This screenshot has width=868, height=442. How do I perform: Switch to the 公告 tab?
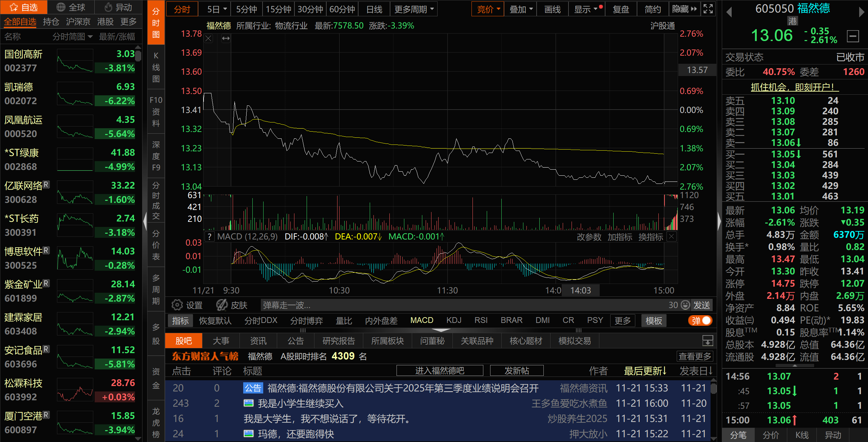coord(295,341)
